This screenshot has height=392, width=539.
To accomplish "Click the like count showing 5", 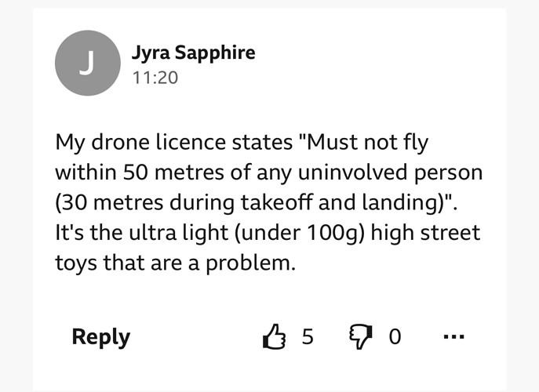I will pyautogui.click(x=308, y=336).
